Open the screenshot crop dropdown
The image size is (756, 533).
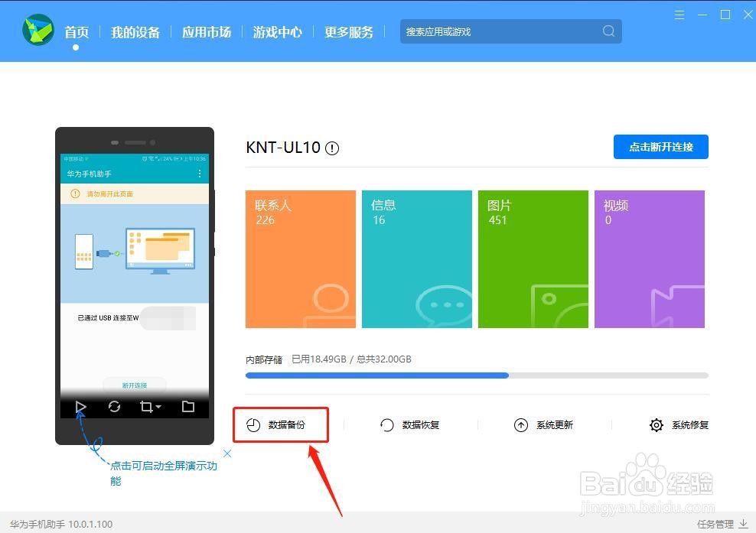[151, 408]
